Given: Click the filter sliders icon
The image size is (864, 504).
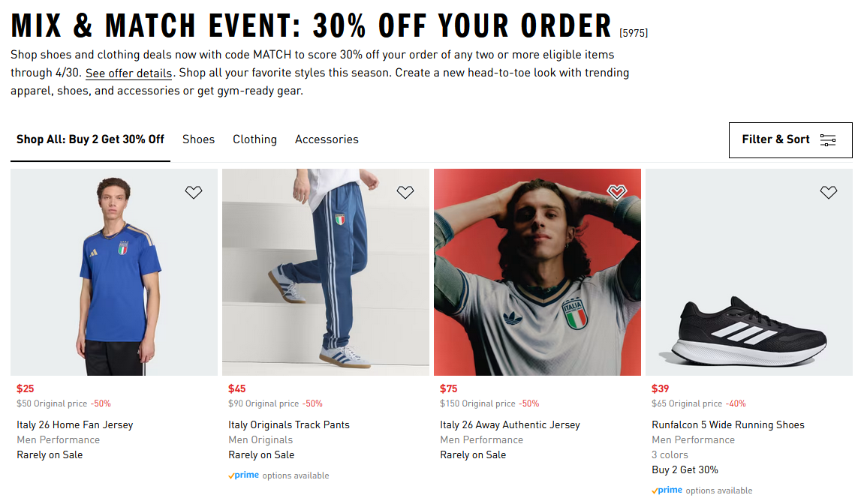Looking at the screenshot, I should [828, 140].
